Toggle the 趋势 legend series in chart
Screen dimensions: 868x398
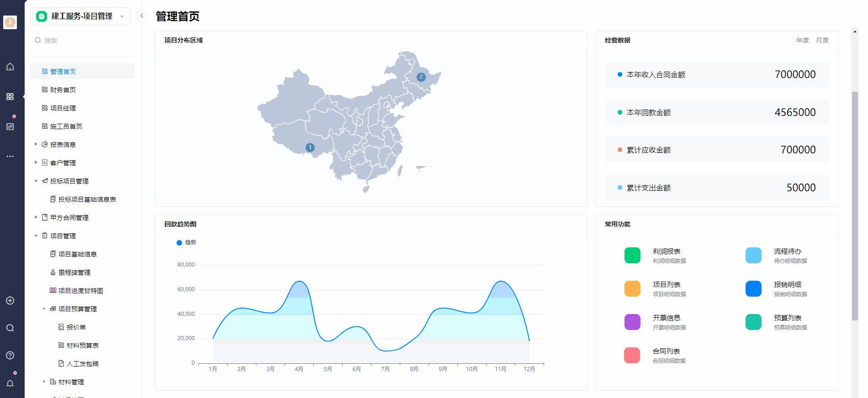(x=186, y=242)
